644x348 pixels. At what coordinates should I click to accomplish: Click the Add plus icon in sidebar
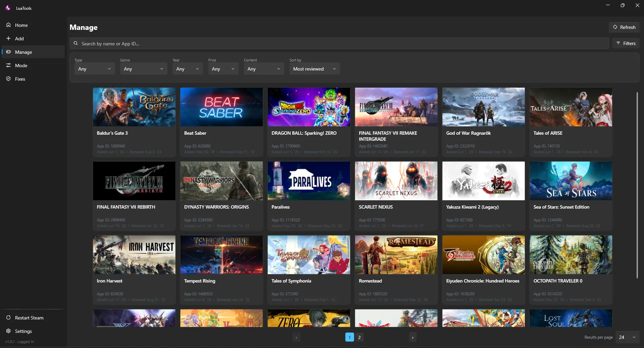coord(8,38)
